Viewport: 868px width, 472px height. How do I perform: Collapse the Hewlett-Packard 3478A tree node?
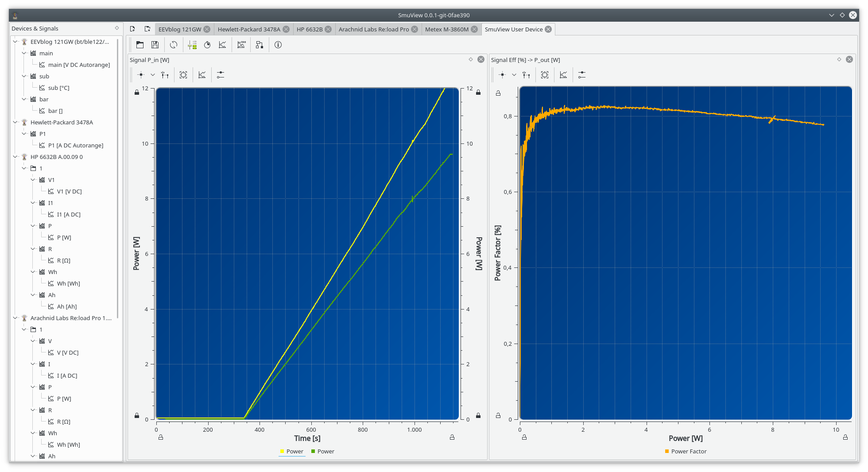[15, 122]
